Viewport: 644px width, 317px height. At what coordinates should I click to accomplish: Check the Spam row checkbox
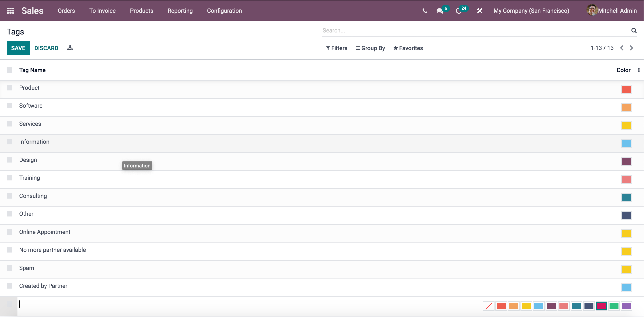[x=9, y=268]
